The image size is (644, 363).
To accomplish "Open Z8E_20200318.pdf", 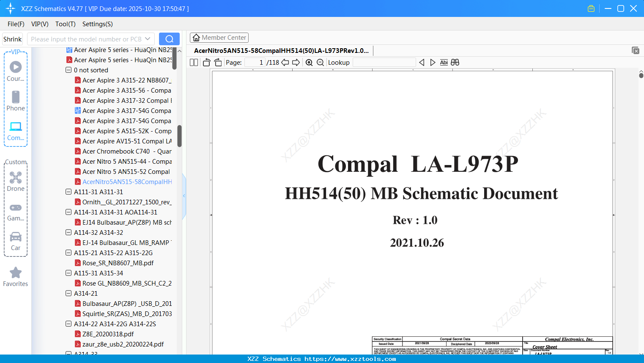I will coord(104,334).
